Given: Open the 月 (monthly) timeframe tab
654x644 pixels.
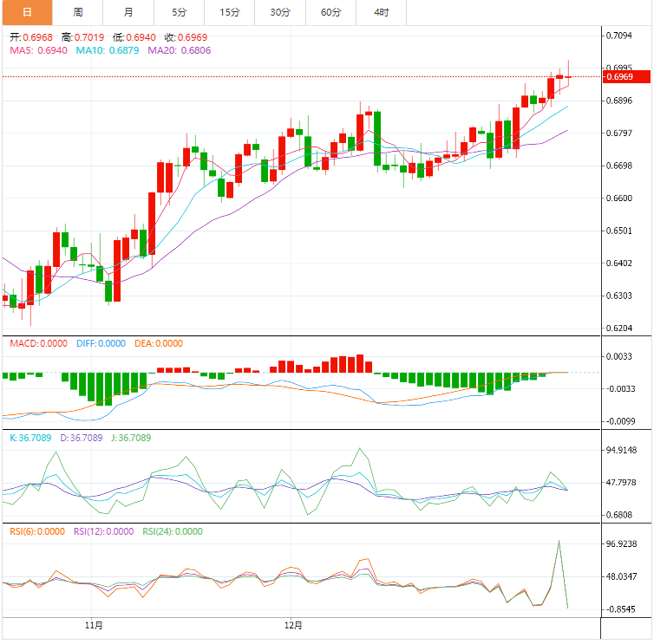Looking at the screenshot, I should [x=128, y=12].
